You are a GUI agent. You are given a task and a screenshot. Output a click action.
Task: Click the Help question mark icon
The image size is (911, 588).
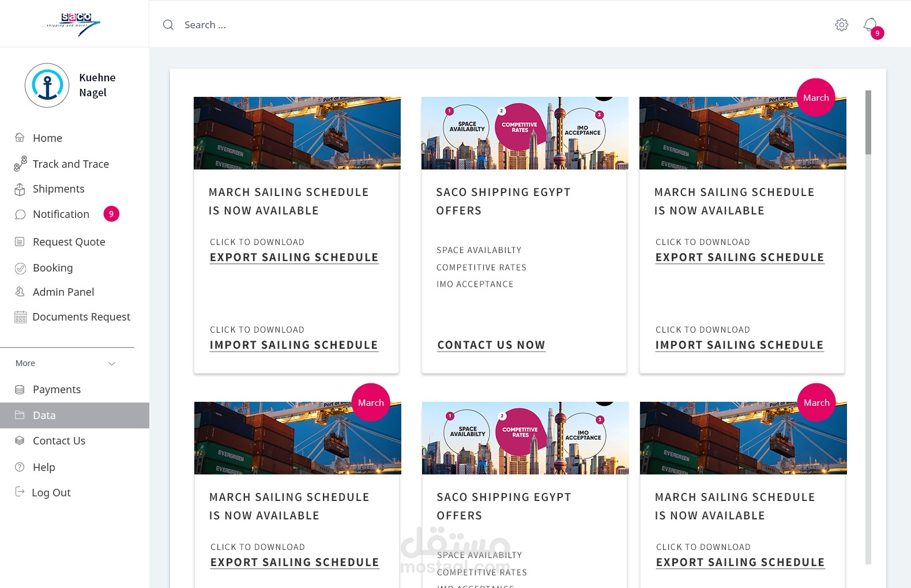[20, 467]
